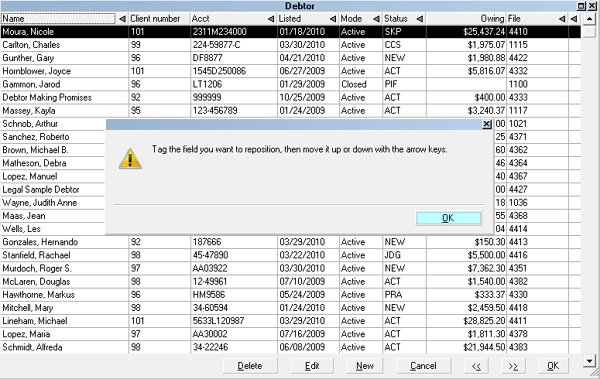Screen dimensions: 600x379
Task: Select the Legal Sample Debtor row
Action: click(x=53, y=190)
